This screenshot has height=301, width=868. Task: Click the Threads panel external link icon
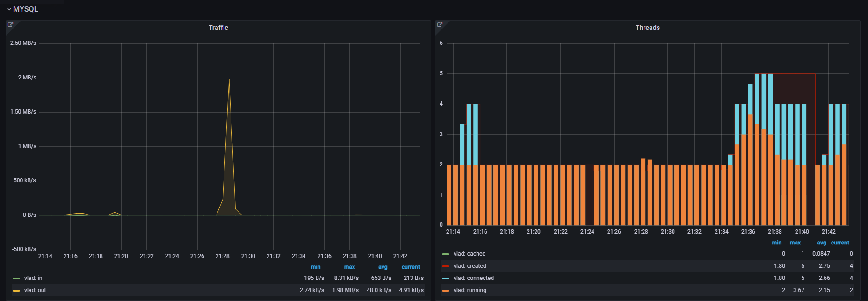click(440, 25)
